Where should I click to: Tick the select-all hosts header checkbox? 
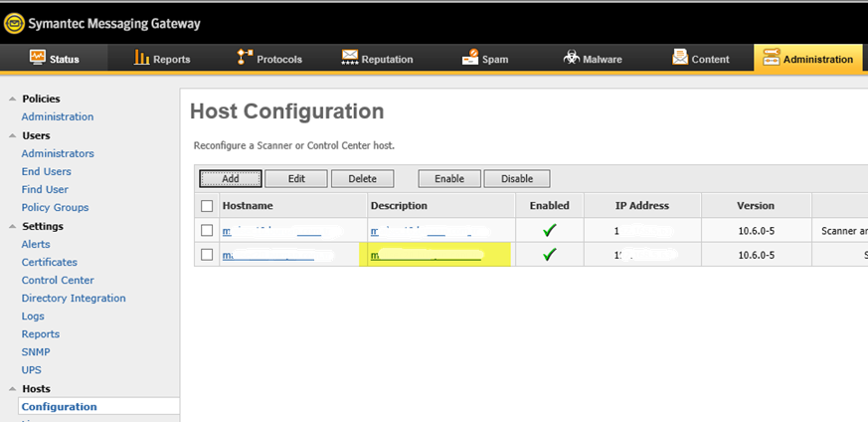coord(207,206)
